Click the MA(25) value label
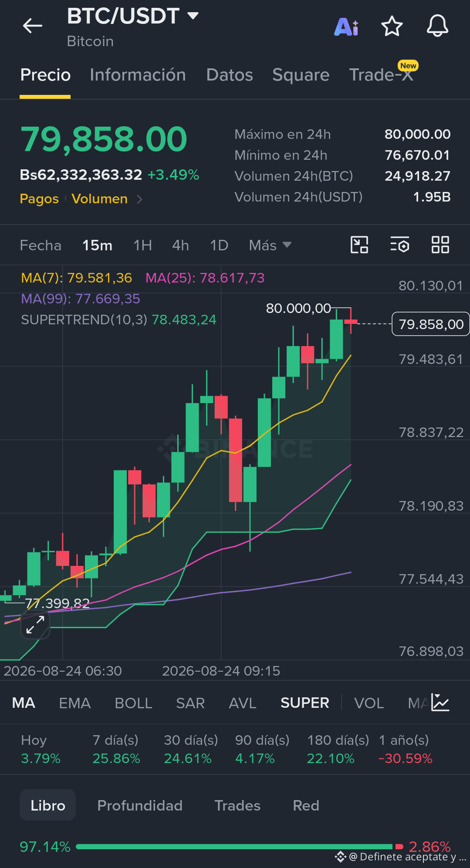Screen dimensions: 470x868 pos(205,278)
